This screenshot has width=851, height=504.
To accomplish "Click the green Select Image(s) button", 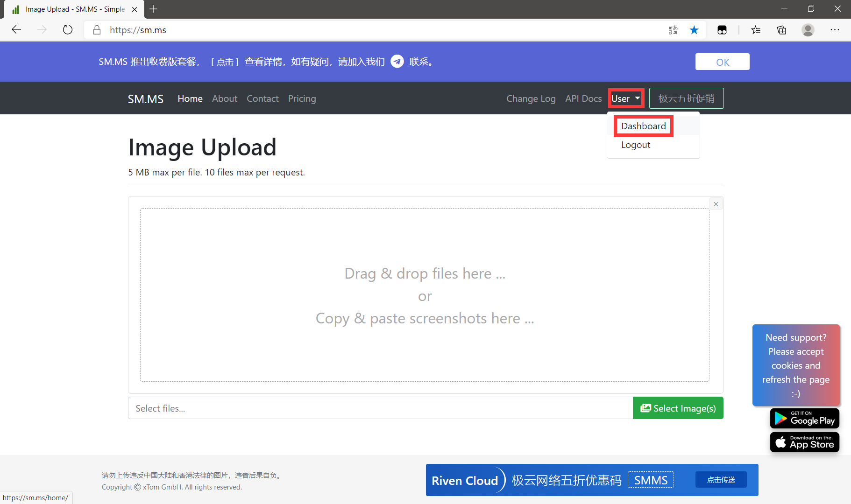I will (x=678, y=408).
